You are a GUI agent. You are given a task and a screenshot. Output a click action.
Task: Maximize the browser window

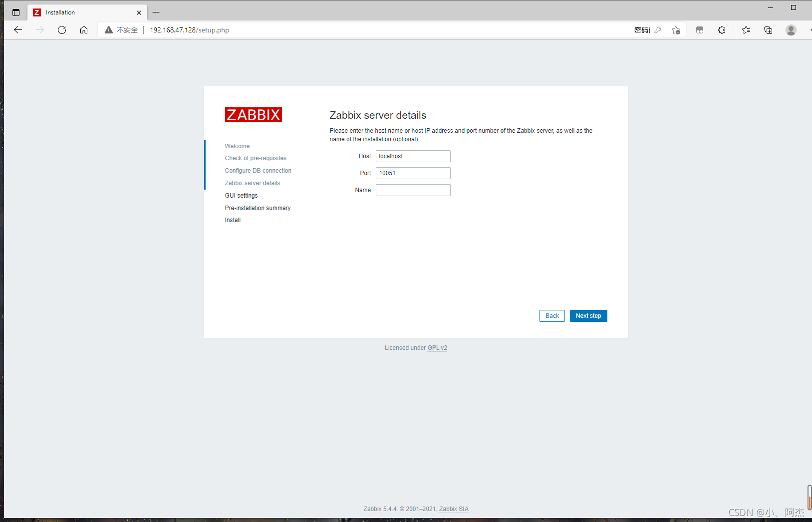pos(794,7)
